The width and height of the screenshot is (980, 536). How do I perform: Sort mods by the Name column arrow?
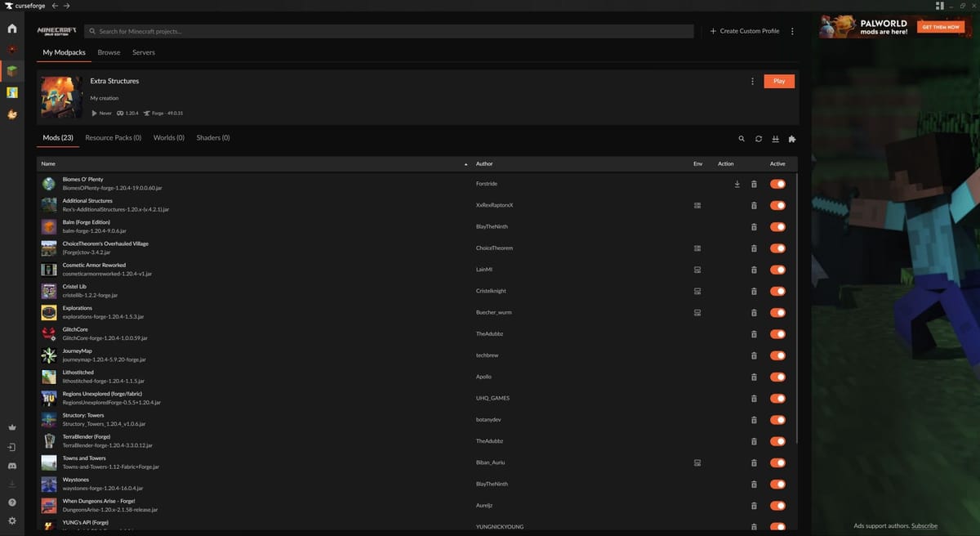coord(466,164)
